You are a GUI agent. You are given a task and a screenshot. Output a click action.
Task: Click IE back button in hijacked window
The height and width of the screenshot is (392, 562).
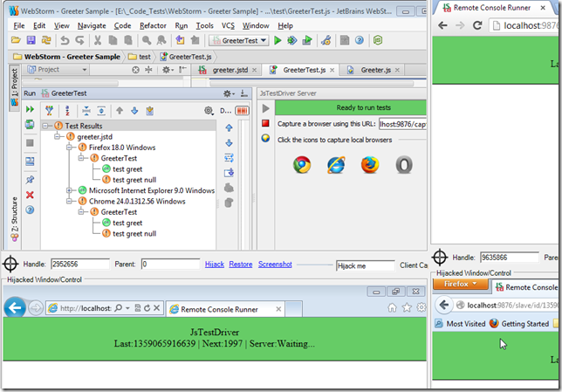click(14, 308)
